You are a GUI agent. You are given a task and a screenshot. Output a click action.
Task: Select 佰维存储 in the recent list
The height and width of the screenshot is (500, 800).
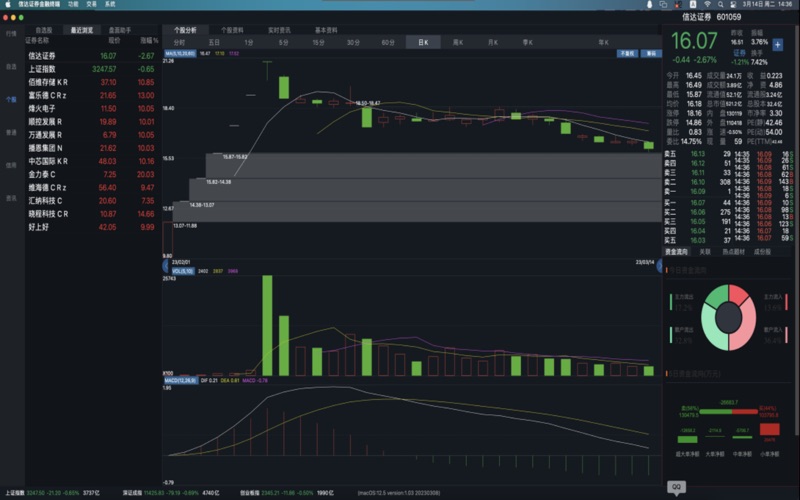[93, 82]
